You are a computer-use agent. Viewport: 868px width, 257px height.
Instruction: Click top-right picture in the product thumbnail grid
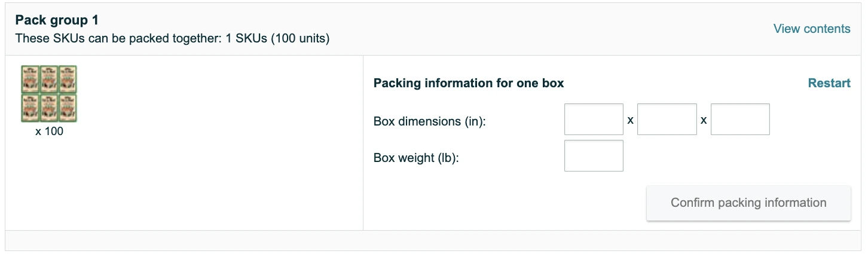[68, 79]
